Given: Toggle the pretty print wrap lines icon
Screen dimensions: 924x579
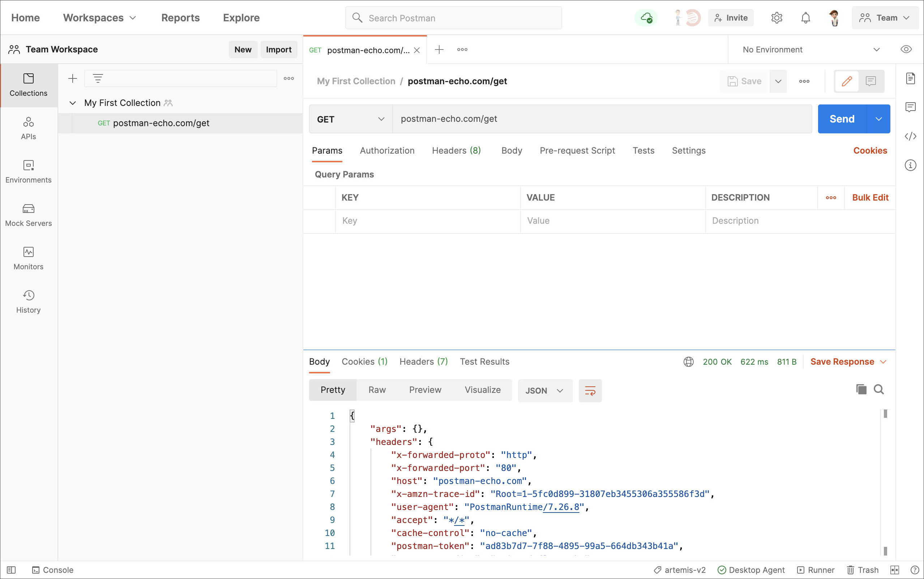Looking at the screenshot, I should pos(590,390).
